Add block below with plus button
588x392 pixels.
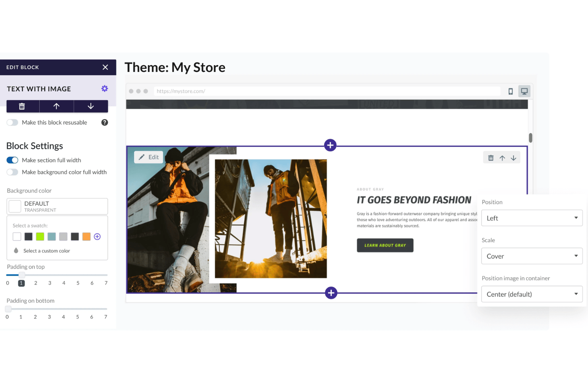tap(331, 293)
